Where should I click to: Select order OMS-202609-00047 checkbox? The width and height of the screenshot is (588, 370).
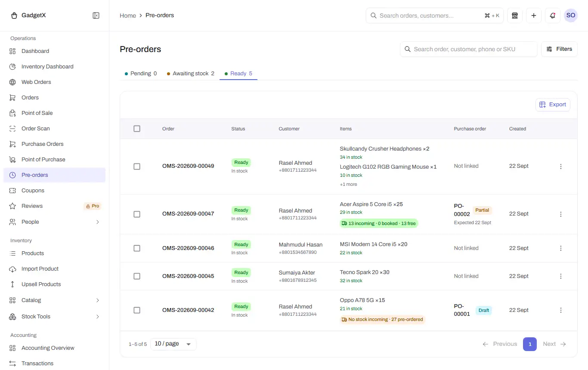137,214
